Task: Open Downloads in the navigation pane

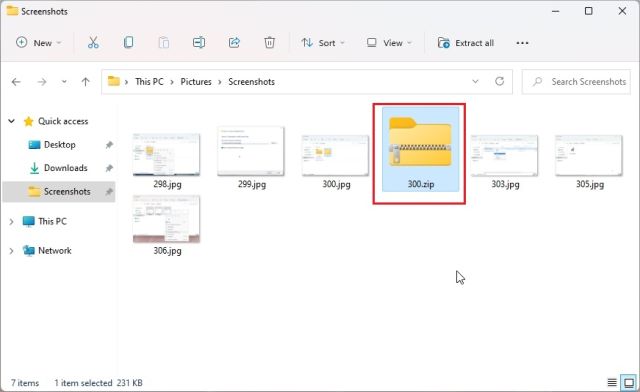Action: point(65,168)
